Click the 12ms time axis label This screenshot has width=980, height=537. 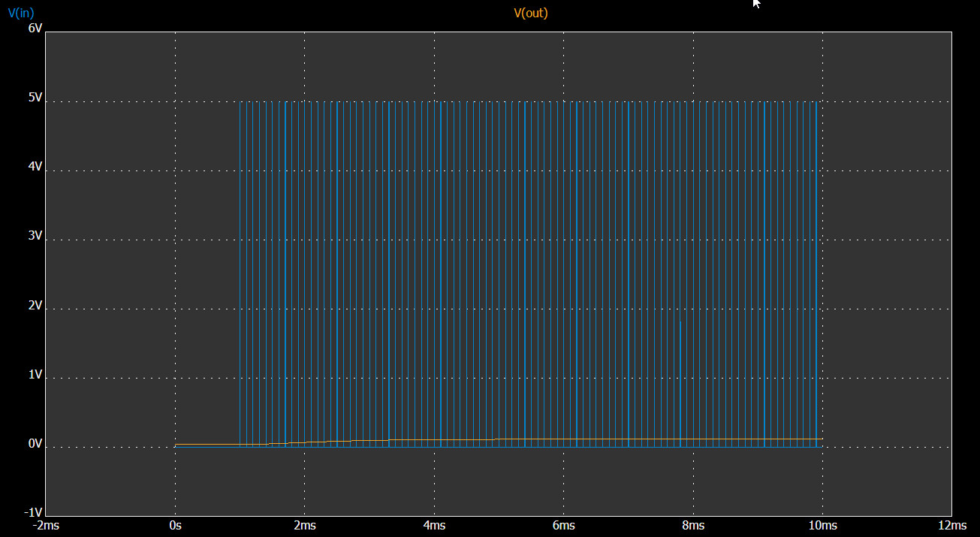952,526
